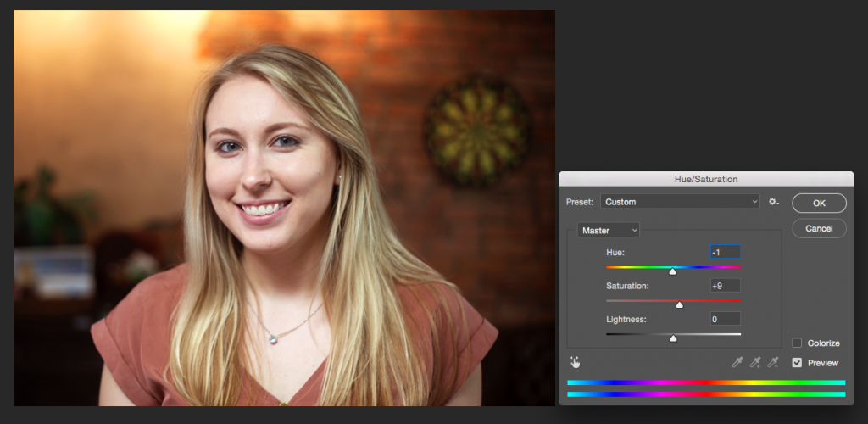Open the preset options gear menu

coord(773,202)
